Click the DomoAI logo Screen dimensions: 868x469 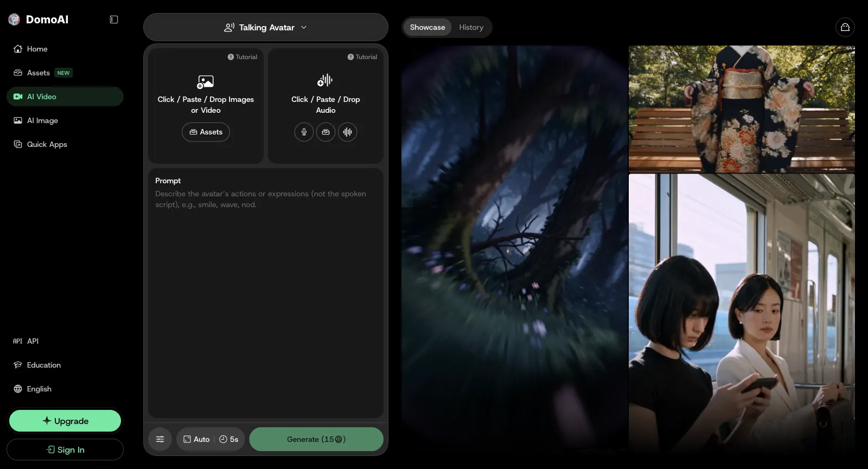38,20
